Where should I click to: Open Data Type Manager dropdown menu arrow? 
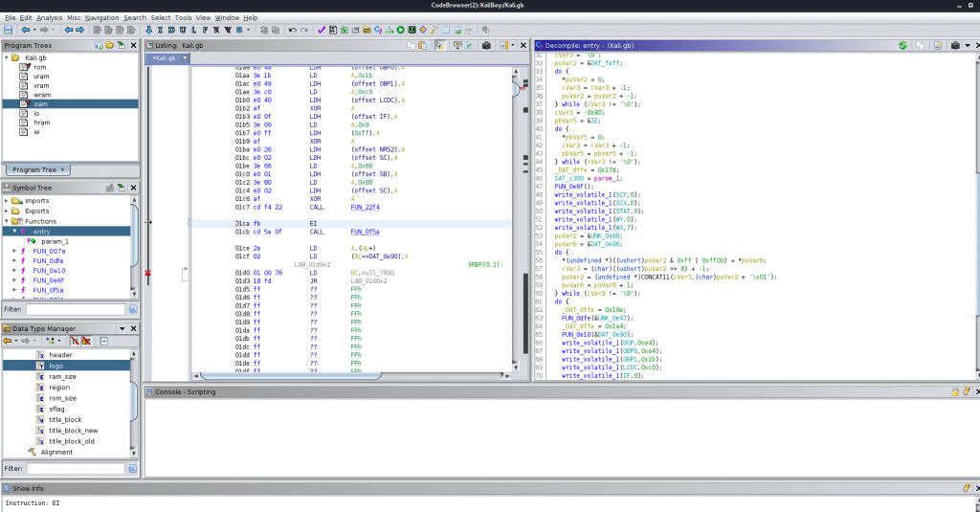point(122,329)
